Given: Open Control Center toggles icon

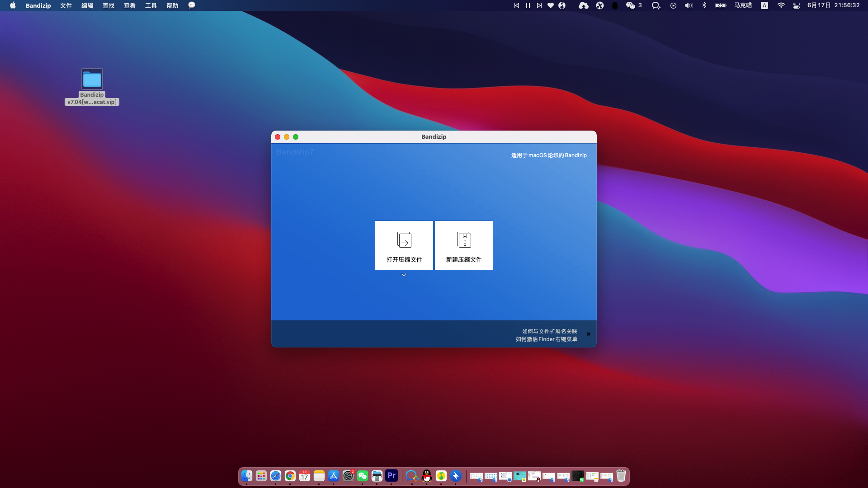Looking at the screenshot, I should 796,5.
